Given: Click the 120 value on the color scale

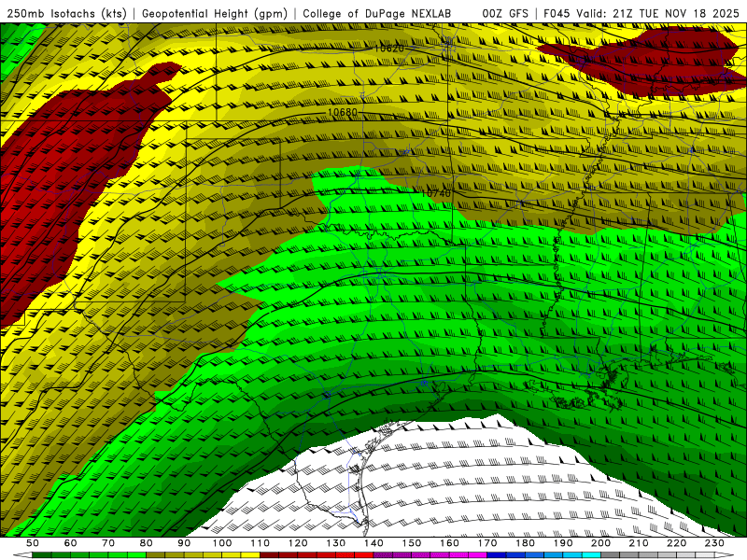Looking at the screenshot, I should pyautogui.click(x=298, y=543).
